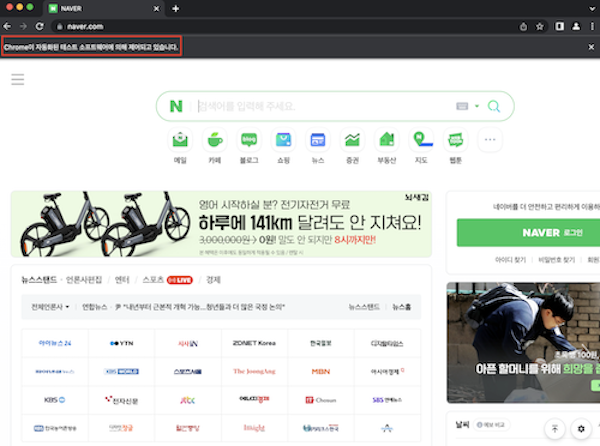Open the tab search chevron in Chrome
The image size is (600, 446).
click(x=592, y=8)
